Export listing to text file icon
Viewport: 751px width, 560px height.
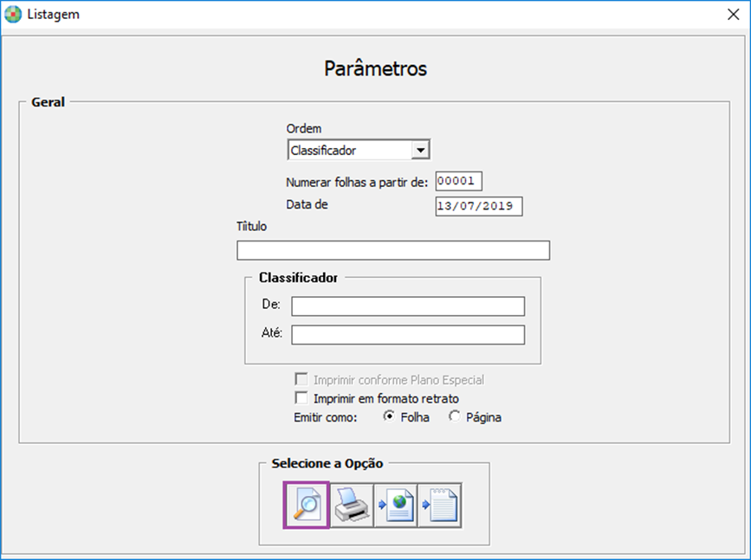click(440, 505)
